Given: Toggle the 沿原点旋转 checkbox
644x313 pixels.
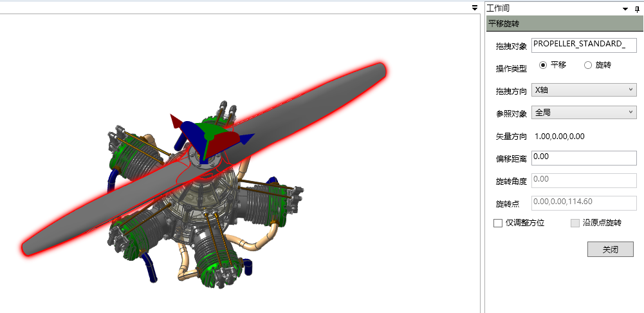Looking at the screenshot, I should (575, 223).
